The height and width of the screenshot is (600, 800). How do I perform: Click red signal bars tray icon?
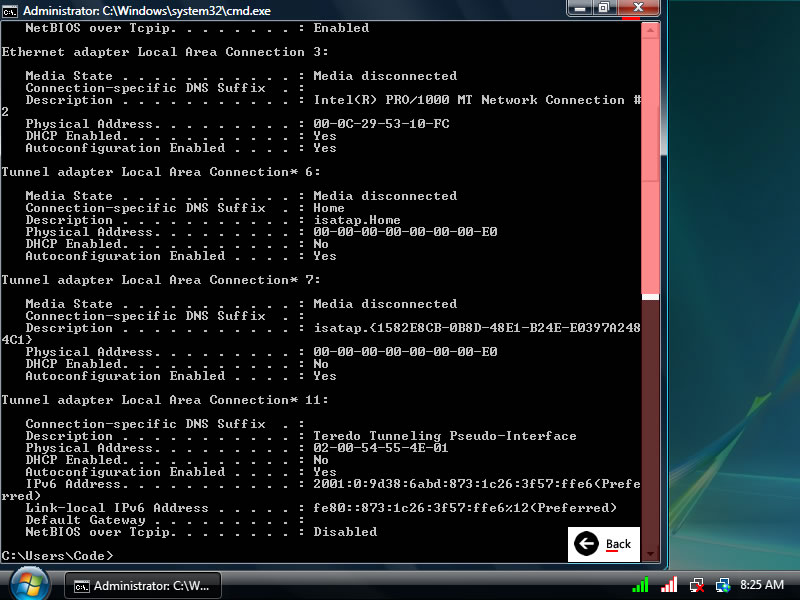[669, 585]
